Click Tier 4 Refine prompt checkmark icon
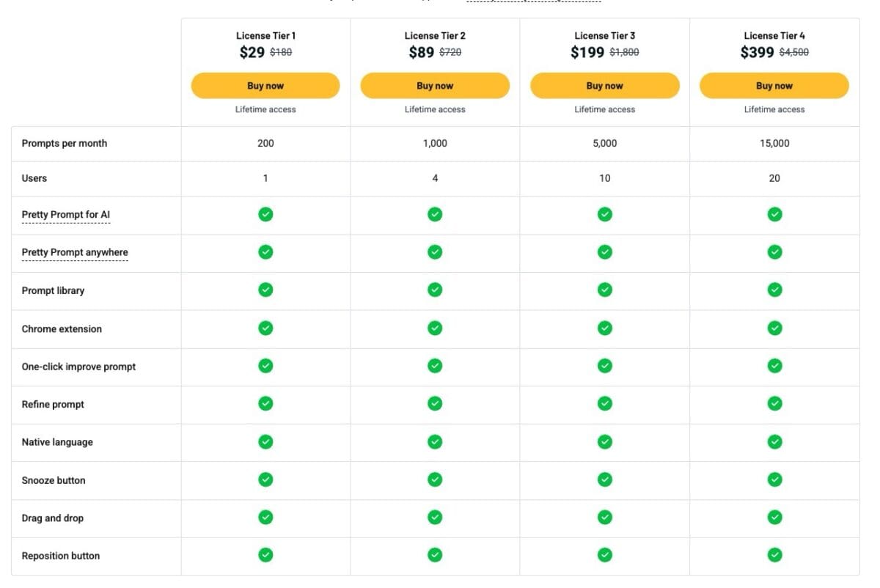This screenshot has width=880, height=588. point(774,403)
